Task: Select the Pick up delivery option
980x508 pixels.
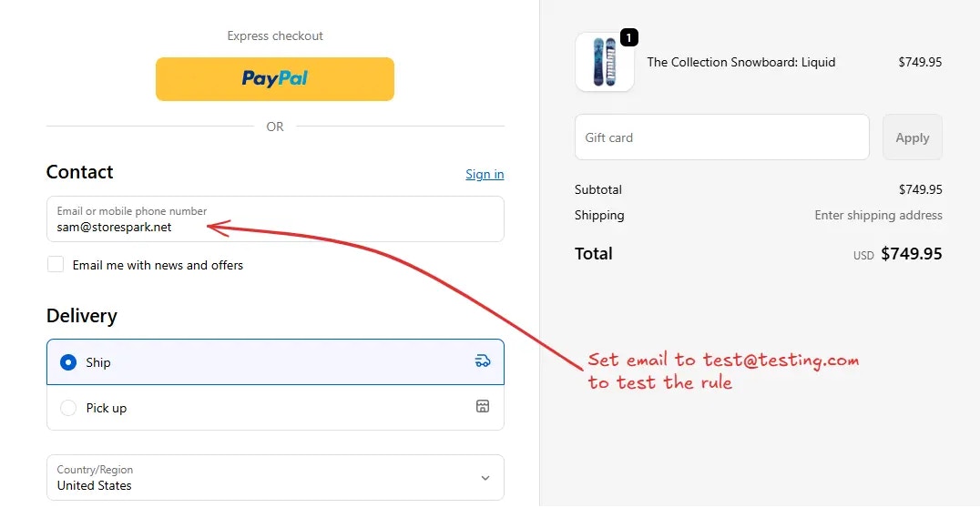Action: 68,408
